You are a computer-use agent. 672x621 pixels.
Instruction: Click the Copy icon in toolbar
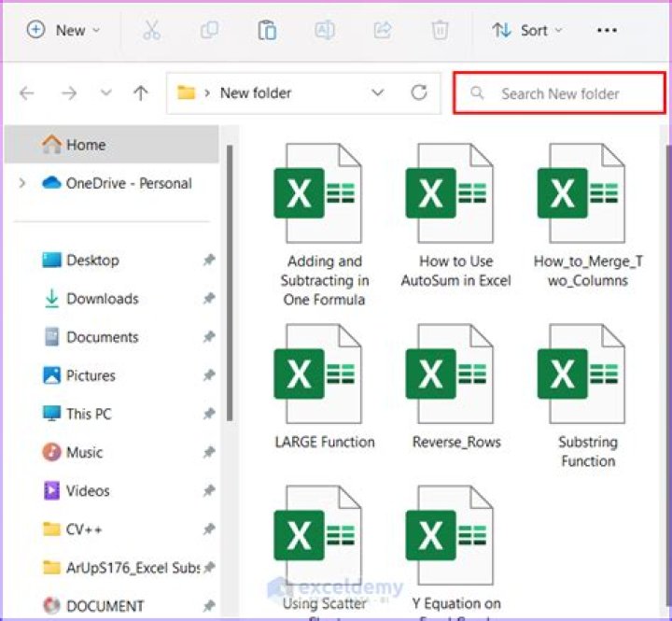pyautogui.click(x=210, y=31)
